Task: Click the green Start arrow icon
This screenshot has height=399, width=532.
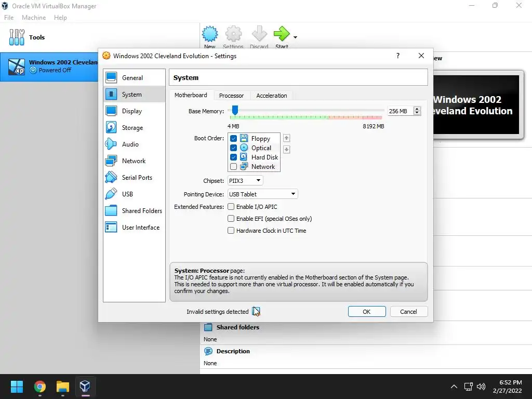Action: 281,34
